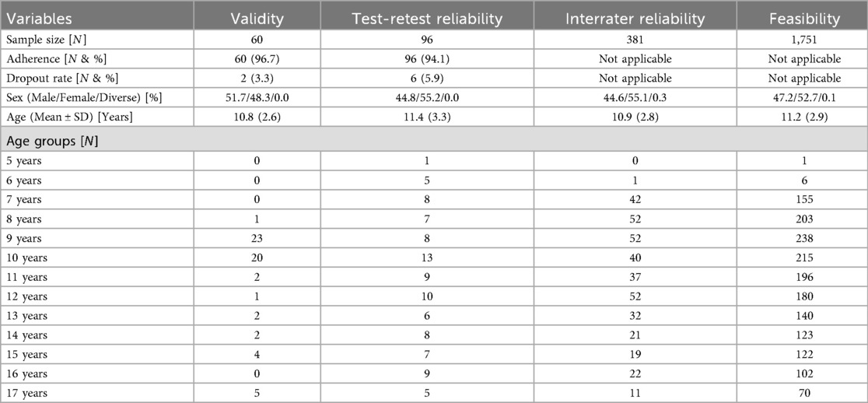
Task: Select the 12 years row label
Action: point(27,296)
